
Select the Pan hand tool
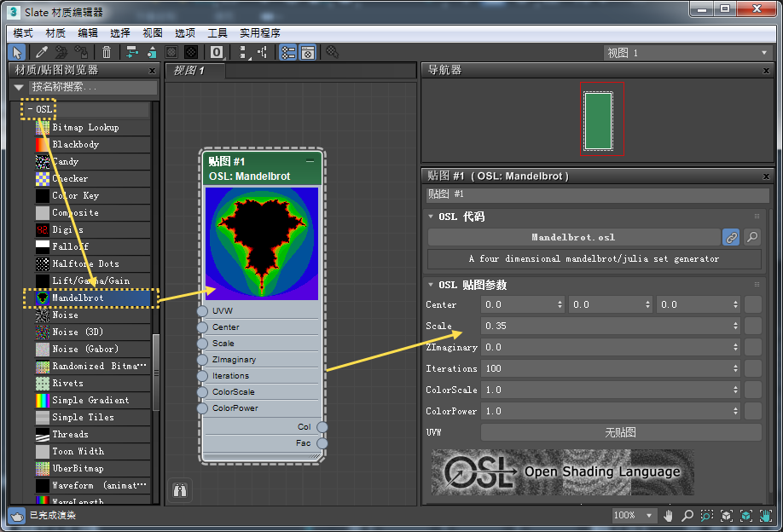tap(668, 516)
